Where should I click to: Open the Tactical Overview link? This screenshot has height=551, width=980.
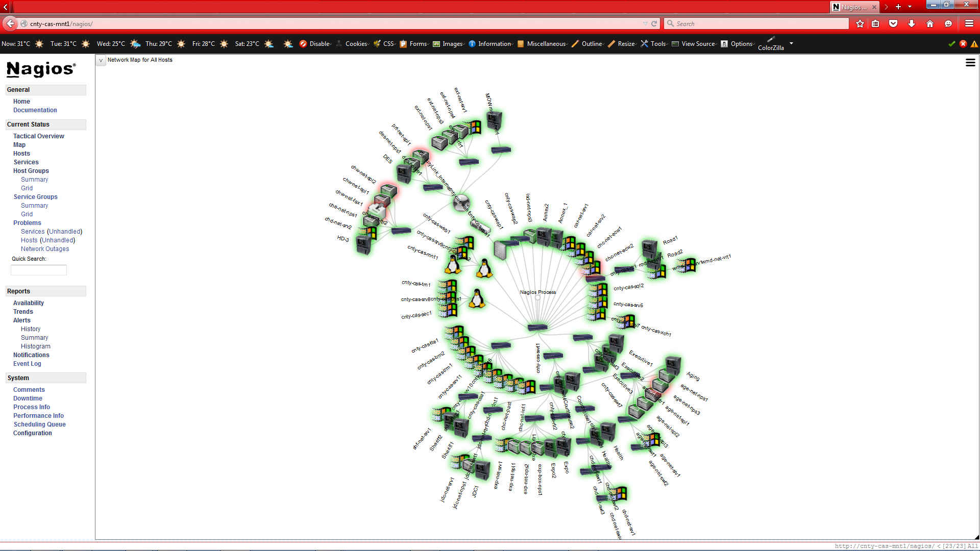coord(39,136)
